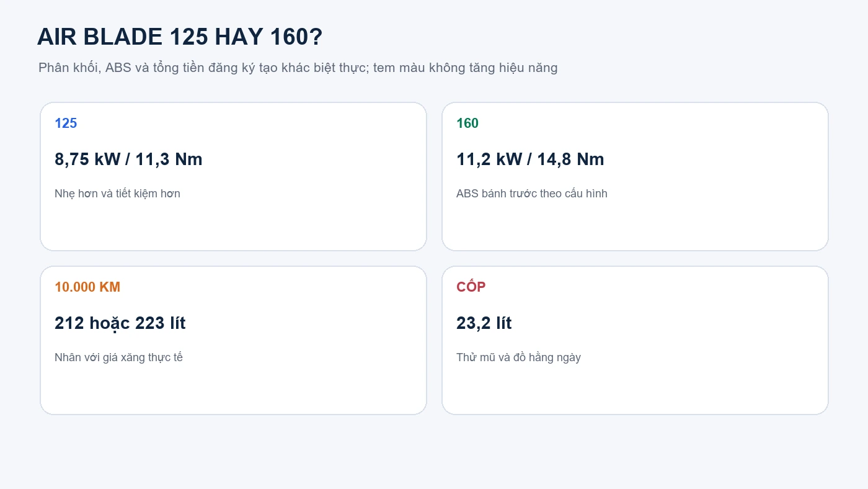
Task: Select the 11,2 kW / 14,8 Nm heading
Action: click(x=530, y=159)
